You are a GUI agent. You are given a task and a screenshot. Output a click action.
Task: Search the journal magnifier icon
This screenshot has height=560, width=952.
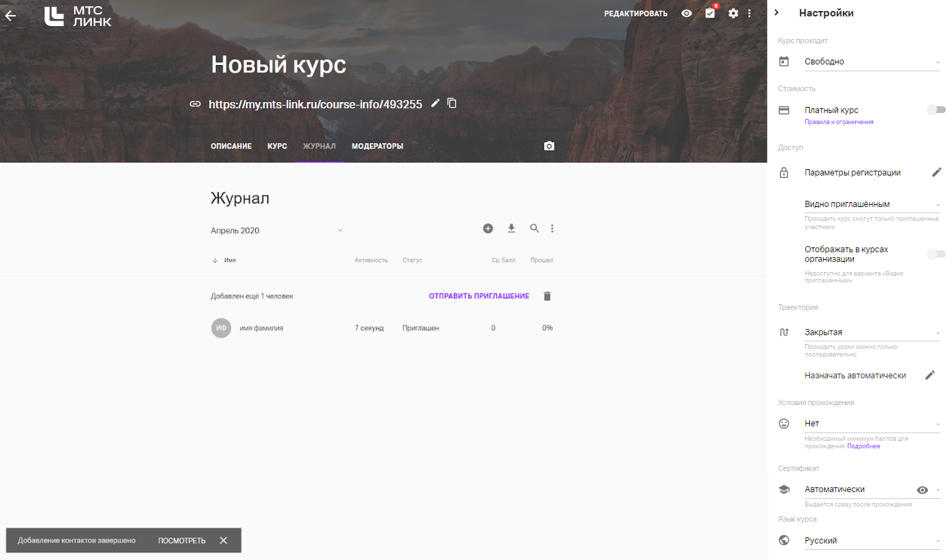(x=534, y=228)
